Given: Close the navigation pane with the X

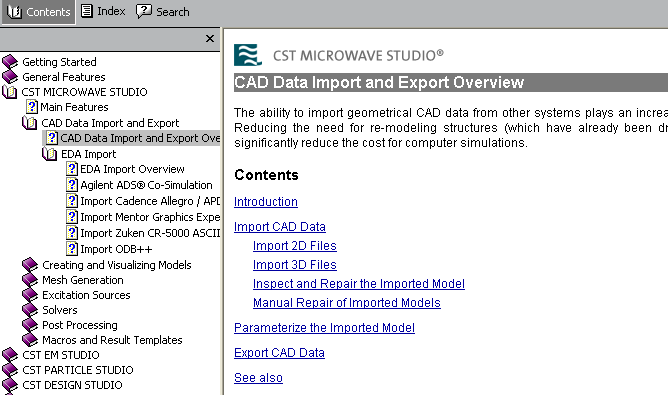Looking at the screenshot, I should (210, 39).
